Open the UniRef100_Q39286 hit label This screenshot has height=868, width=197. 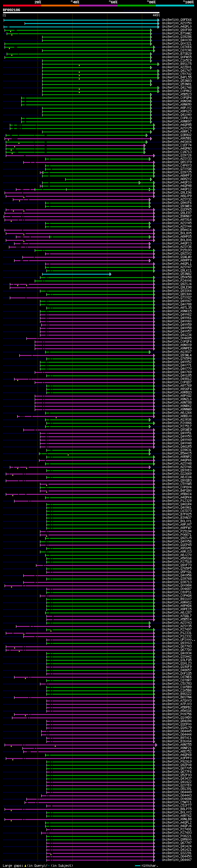(x=176, y=37)
